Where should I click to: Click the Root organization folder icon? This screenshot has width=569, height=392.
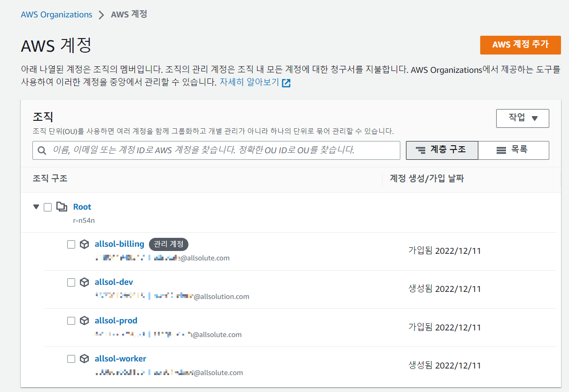62,207
